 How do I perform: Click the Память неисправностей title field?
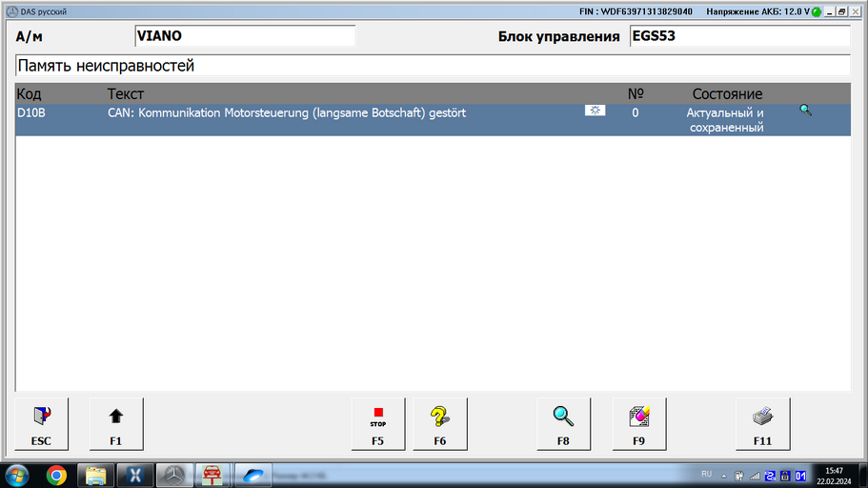tap(433, 66)
